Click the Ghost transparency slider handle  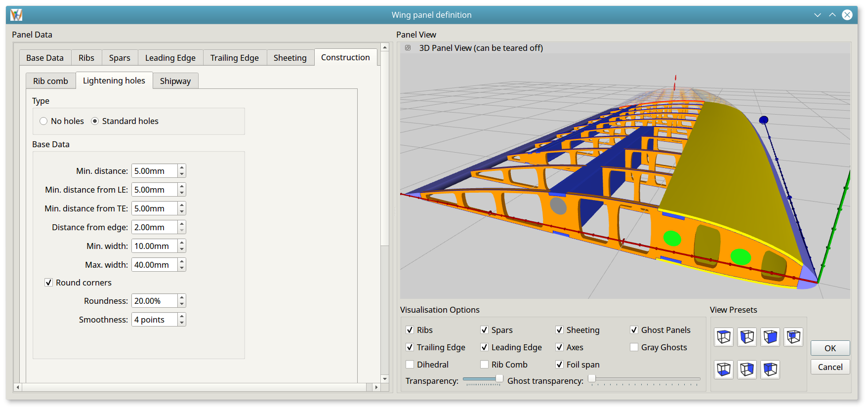[x=592, y=379]
